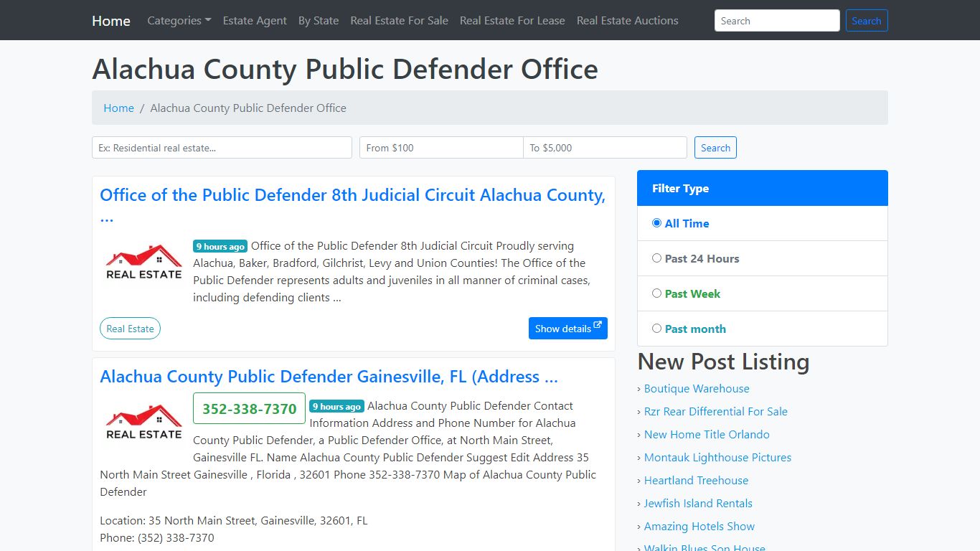This screenshot has height=551, width=980.
Task: Select the Past 24 Hours radio button
Action: [x=656, y=258]
